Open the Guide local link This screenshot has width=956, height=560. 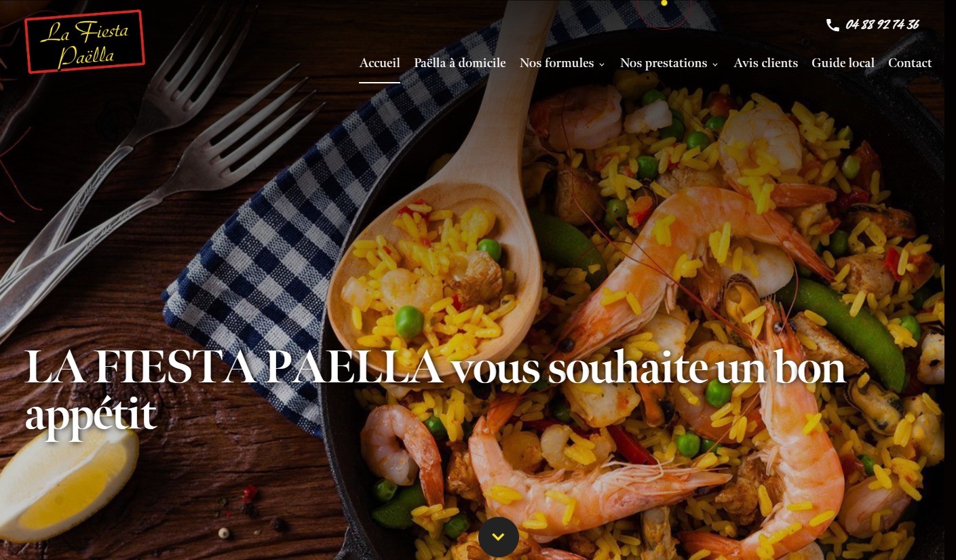pos(843,63)
